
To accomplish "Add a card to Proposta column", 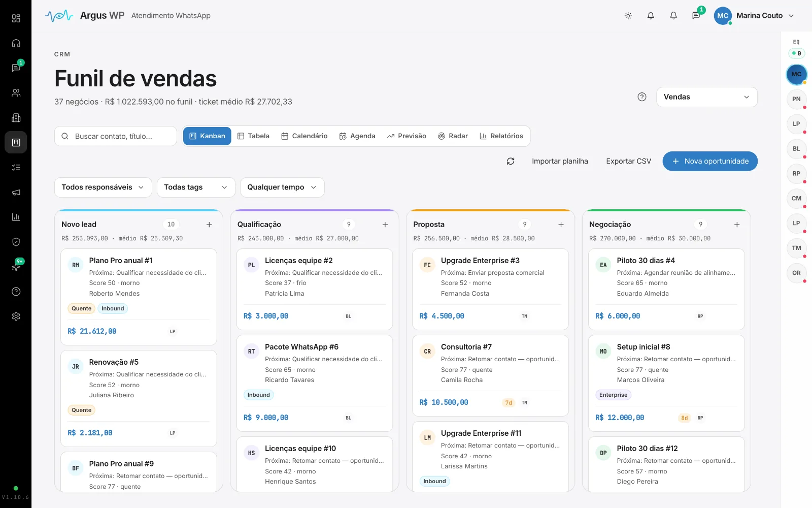I will (x=561, y=225).
